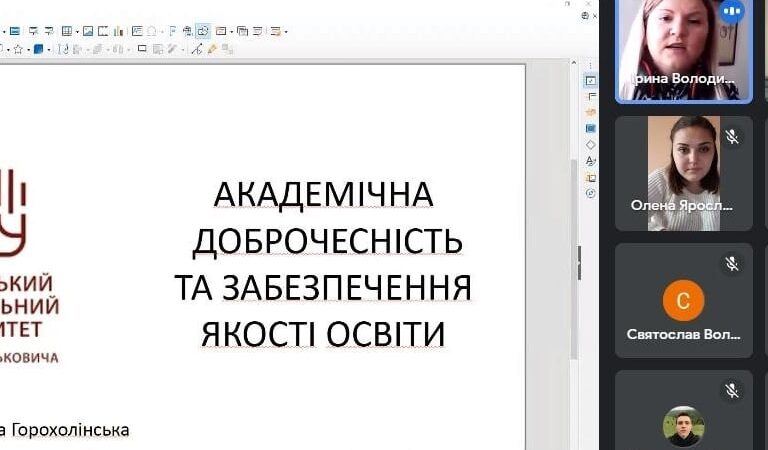Open the Display Views blue icon
This screenshot has width=768, height=450.
[x=15, y=31]
